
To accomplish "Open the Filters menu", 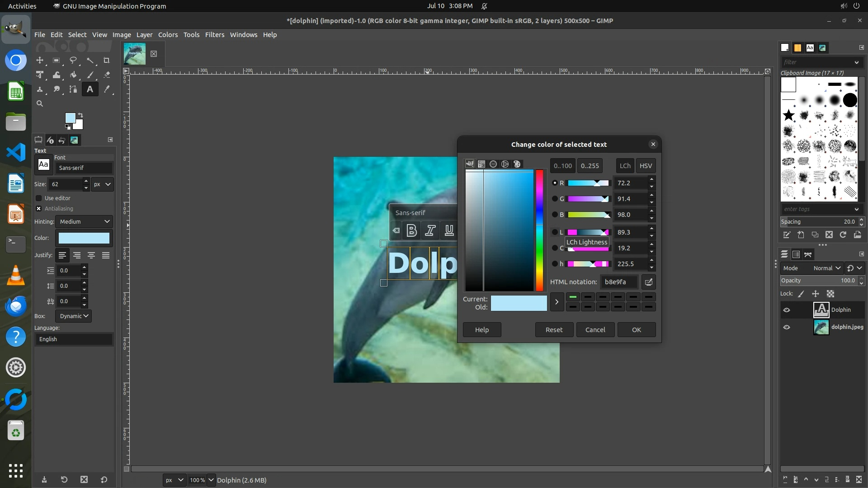I will [x=214, y=35].
